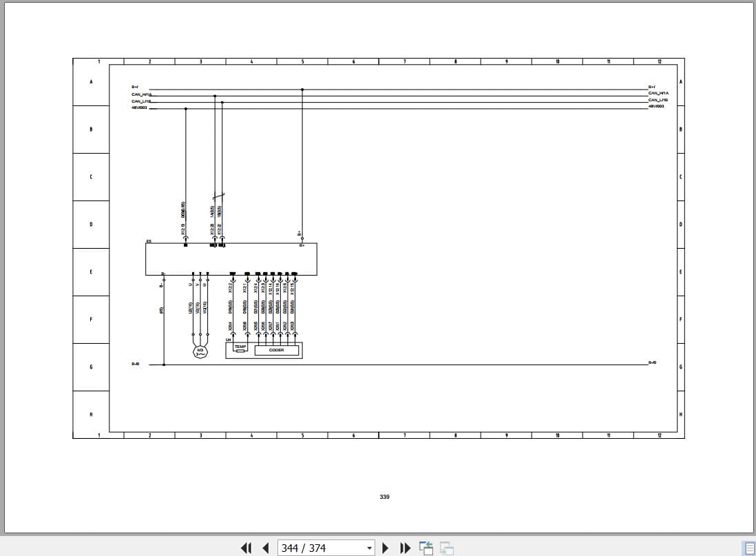Jump to the last page
This screenshot has width=756, height=556.
(x=405, y=548)
